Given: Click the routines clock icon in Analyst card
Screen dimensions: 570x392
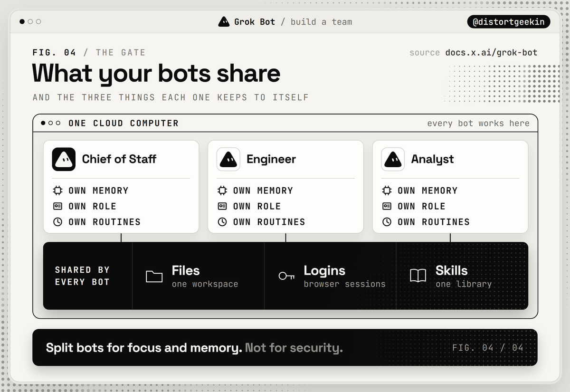Looking at the screenshot, I should tap(387, 222).
